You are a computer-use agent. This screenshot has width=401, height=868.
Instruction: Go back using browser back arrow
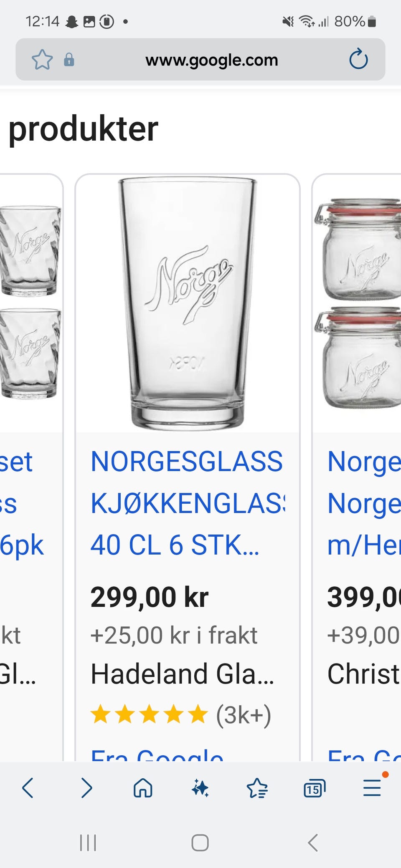[x=28, y=788]
